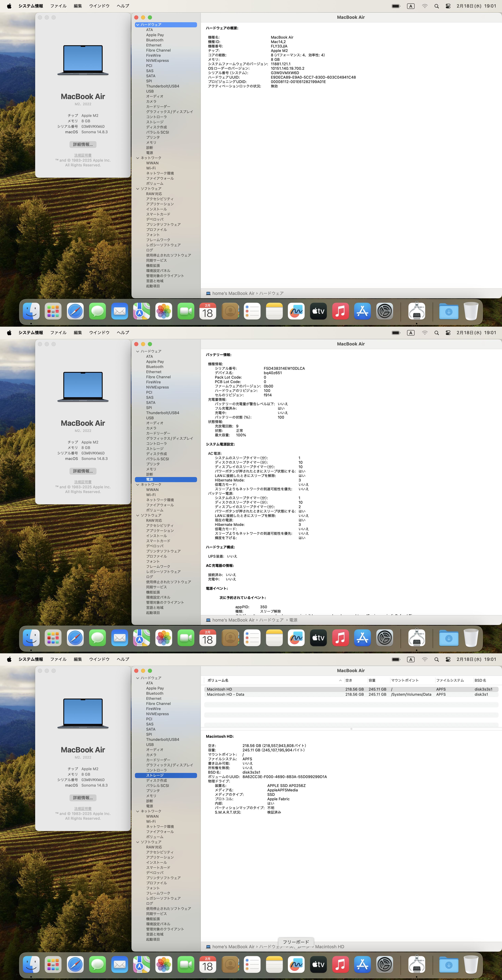Open ウインドウ menu in the bottommost menu bar
Screen dimensions: 502x980
(x=99, y=659)
